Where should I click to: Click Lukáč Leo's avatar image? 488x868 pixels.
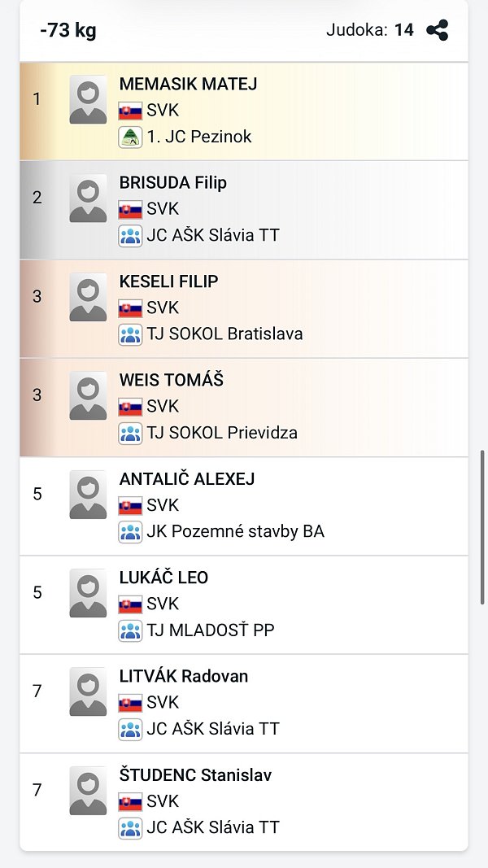88,593
